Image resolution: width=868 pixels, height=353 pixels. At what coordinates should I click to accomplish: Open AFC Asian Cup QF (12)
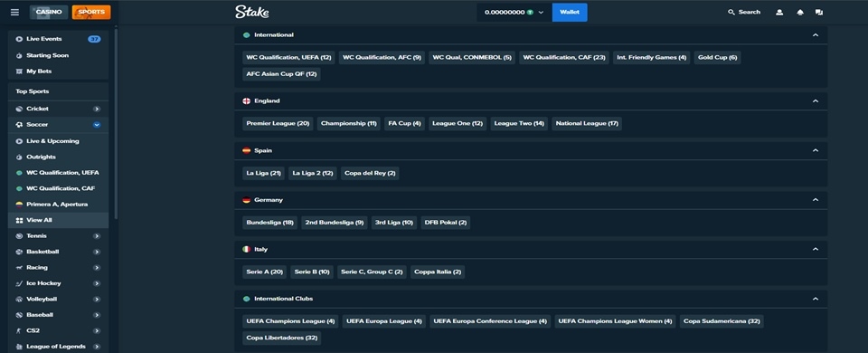click(281, 74)
